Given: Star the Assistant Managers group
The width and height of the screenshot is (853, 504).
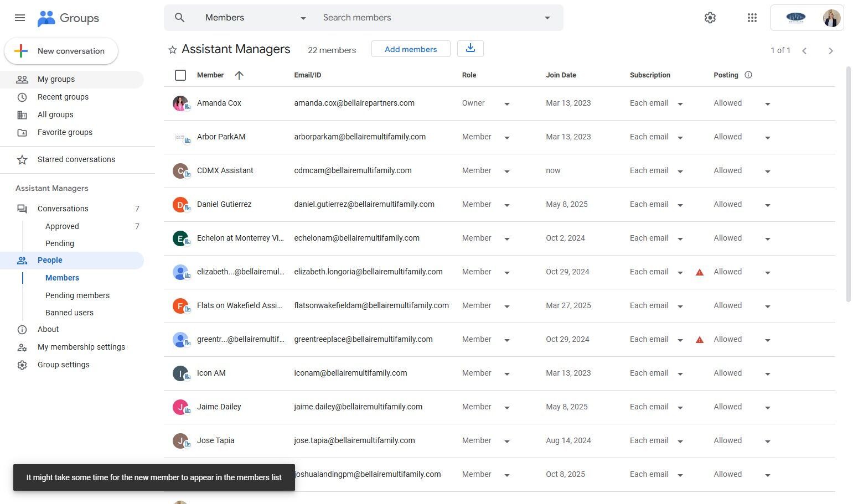Looking at the screenshot, I should click(x=173, y=50).
